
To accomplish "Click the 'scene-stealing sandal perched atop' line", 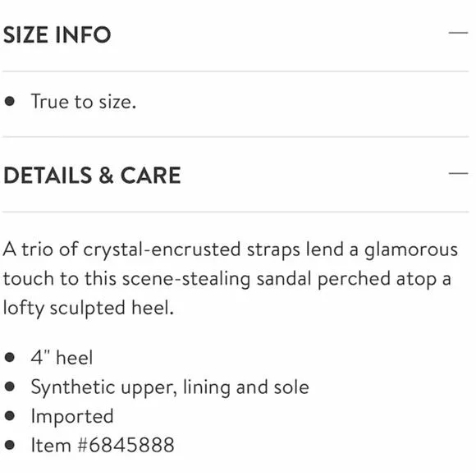I will pyautogui.click(x=227, y=280).
